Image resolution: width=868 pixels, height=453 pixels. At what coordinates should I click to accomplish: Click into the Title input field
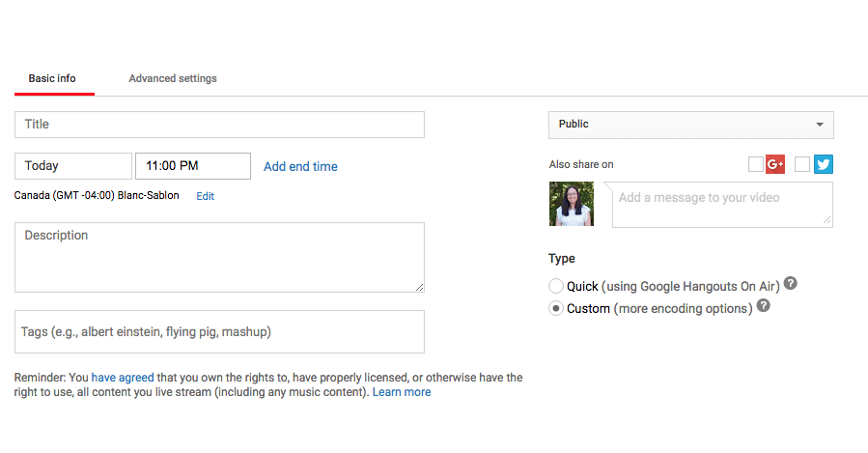point(219,125)
